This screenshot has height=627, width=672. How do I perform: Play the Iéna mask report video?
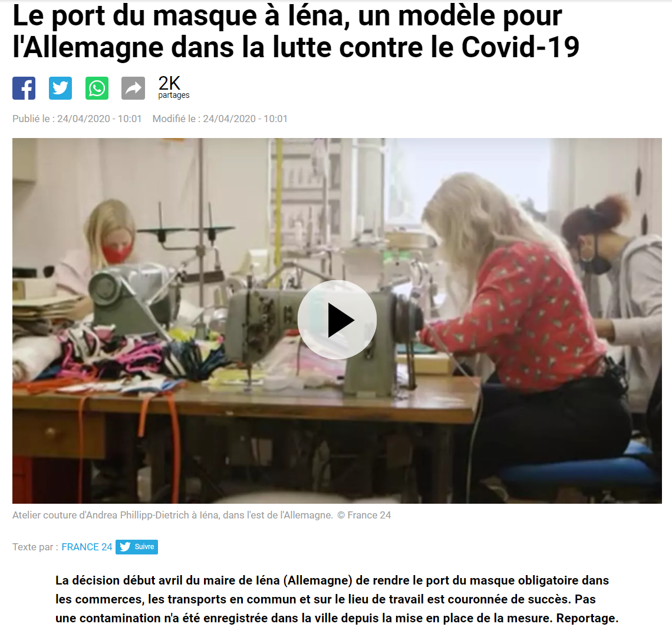pyautogui.click(x=337, y=320)
